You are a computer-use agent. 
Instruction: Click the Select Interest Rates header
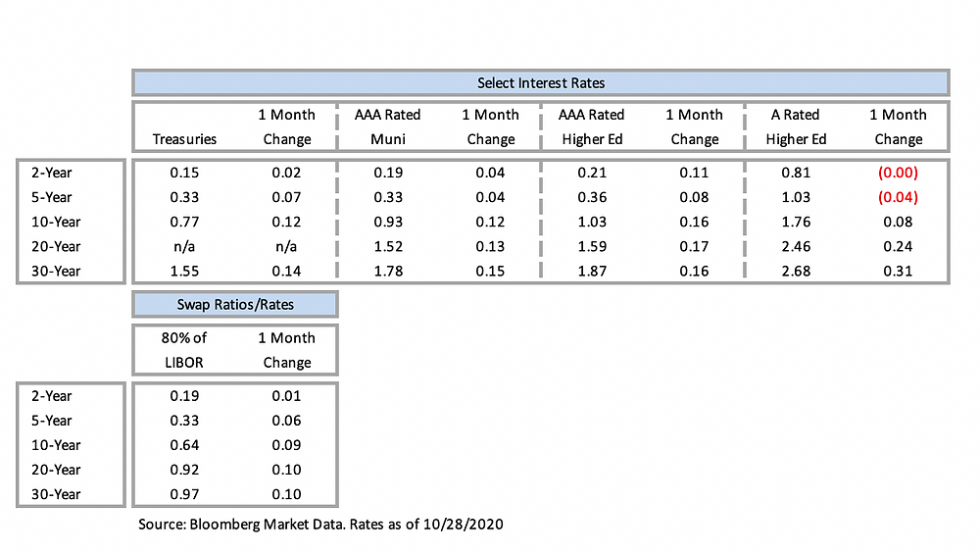coord(541,83)
